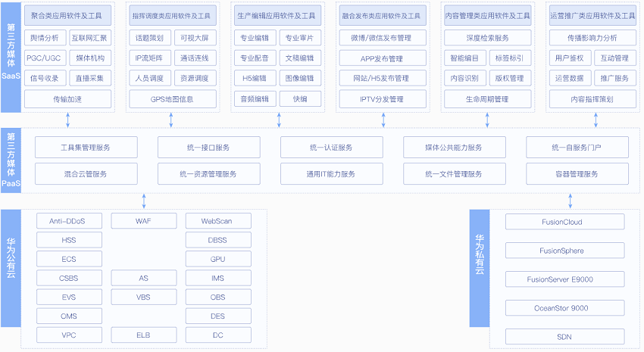Select the 深度检索服务 box

(x=487, y=38)
